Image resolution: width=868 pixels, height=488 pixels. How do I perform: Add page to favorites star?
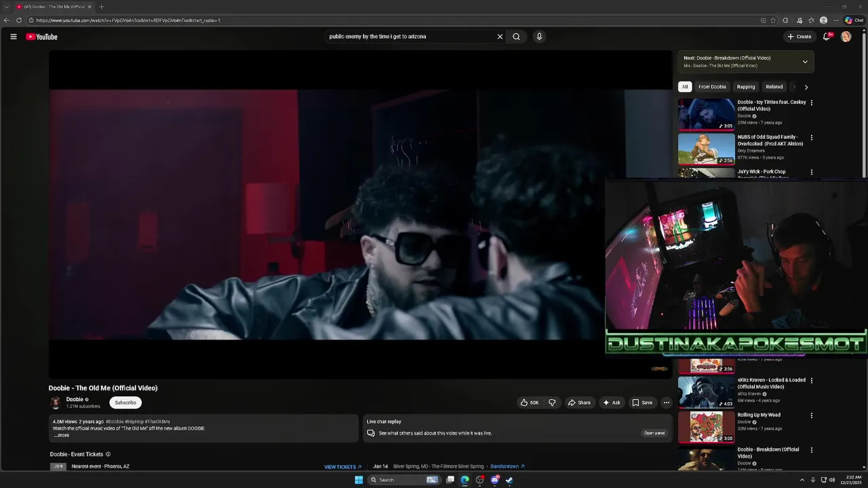pos(773,20)
